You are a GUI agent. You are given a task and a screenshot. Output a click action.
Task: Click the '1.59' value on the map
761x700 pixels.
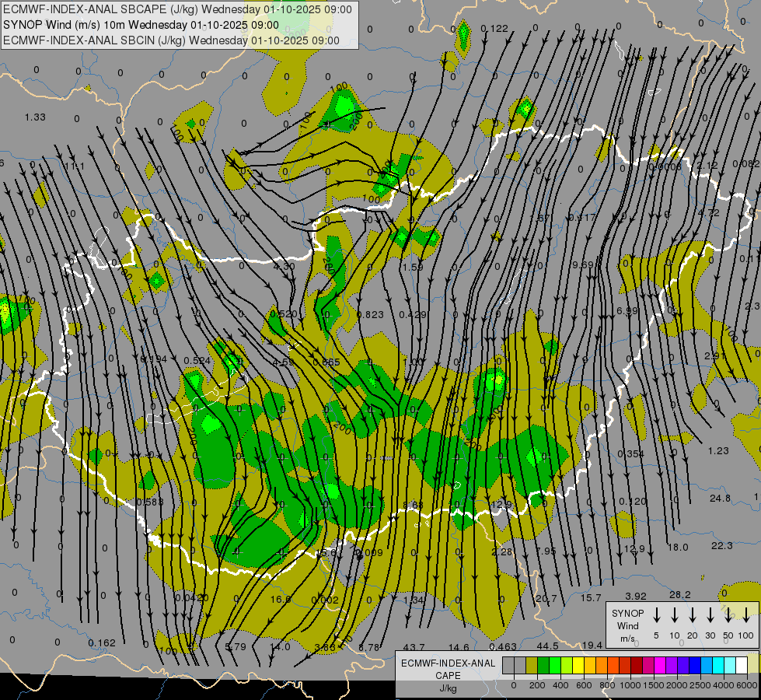click(413, 268)
